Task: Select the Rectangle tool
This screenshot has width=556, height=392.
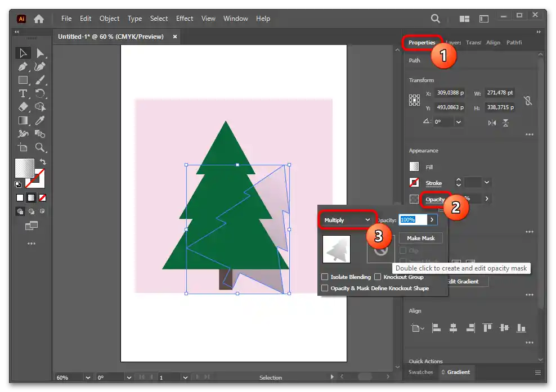Action: click(23, 80)
